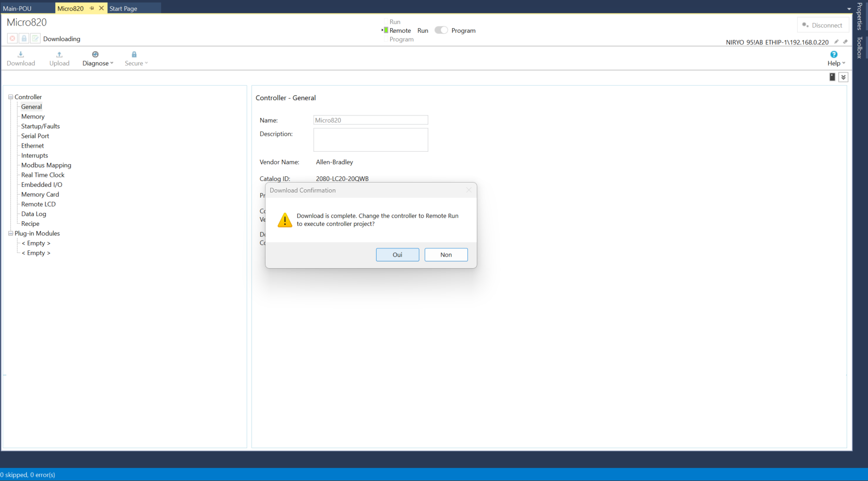Image resolution: width=868 pixels, height=481 pixels.
Task: Click the Download icon in the toolbar
Action: [21, 55]
